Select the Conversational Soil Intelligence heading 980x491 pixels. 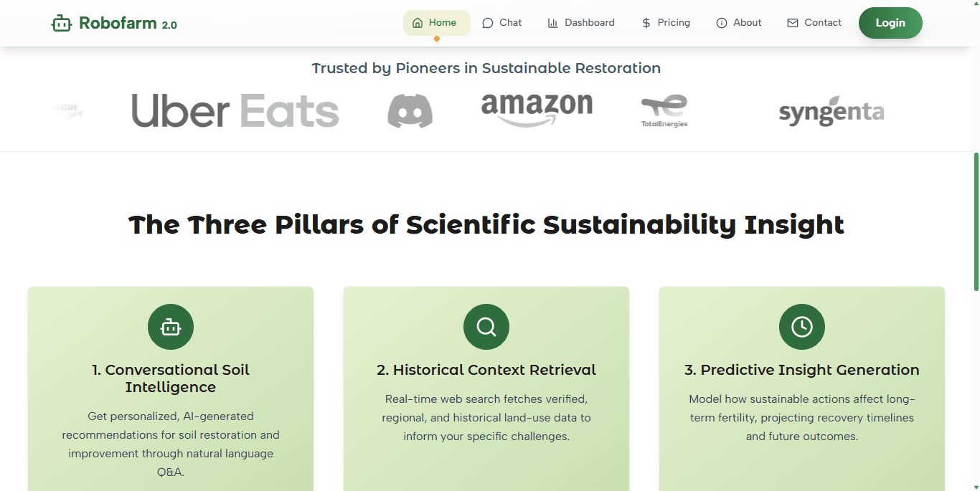[171, 378]
